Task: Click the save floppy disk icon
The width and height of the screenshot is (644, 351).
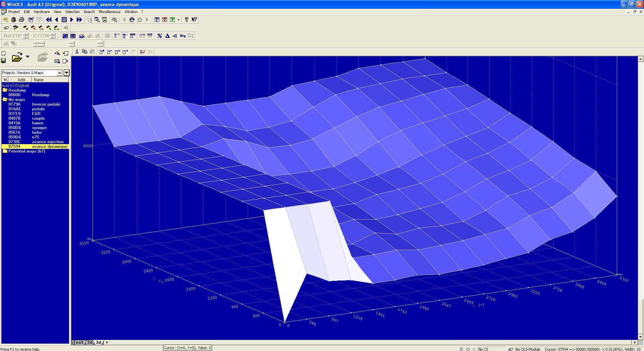Action: point(4,61)
